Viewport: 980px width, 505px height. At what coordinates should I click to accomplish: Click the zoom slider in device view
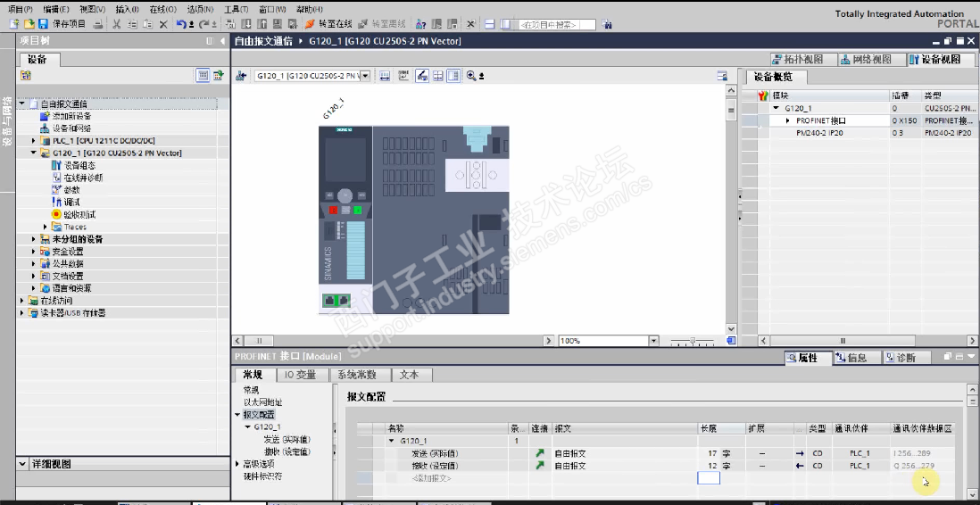pyautogui.click(x=692, y=341)
